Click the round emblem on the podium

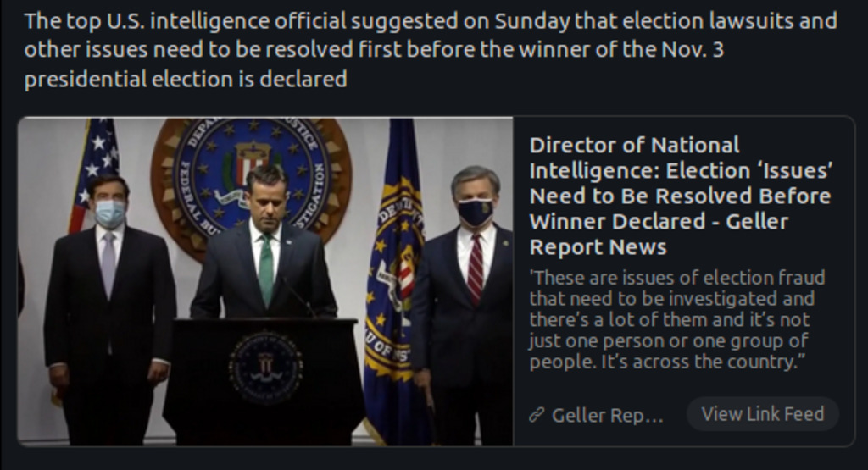[x=264, y=368]
